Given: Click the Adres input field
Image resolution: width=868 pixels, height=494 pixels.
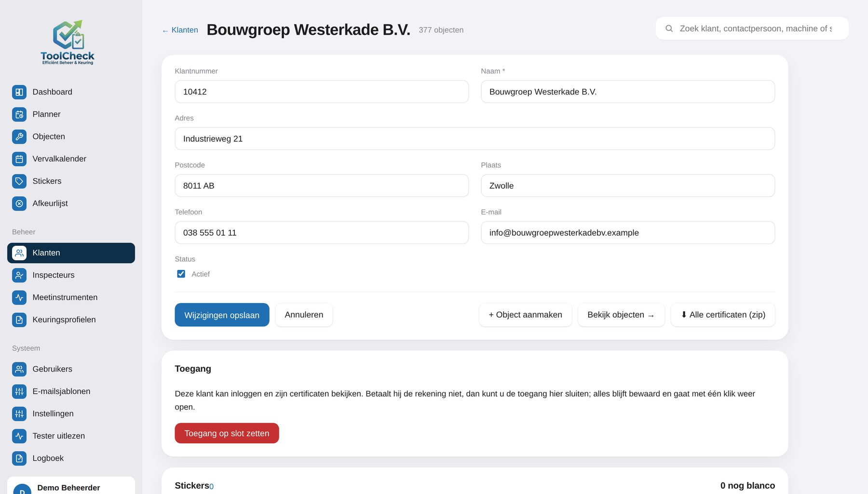Looking at the screenshot, I should coord(475,139).
